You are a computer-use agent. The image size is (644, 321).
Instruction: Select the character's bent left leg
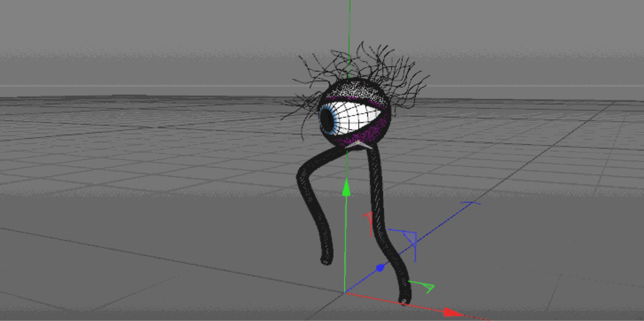pyautogui.click(x=312, y=196)
